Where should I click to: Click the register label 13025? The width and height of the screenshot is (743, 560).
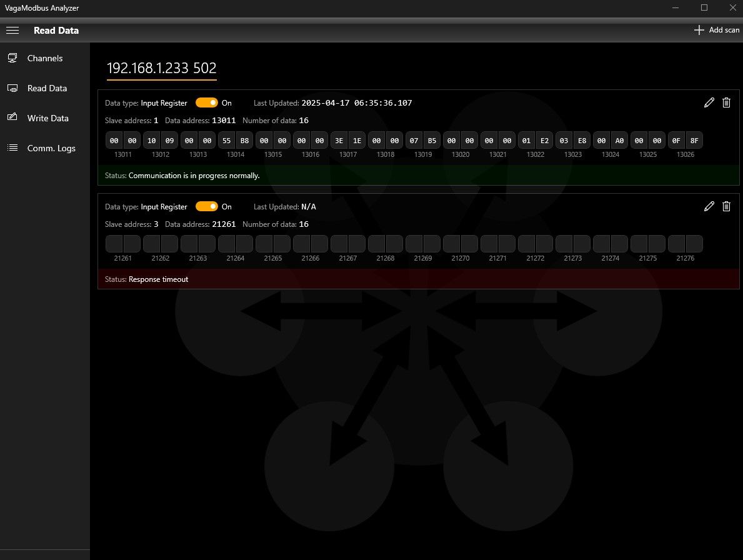click(648, 154)
